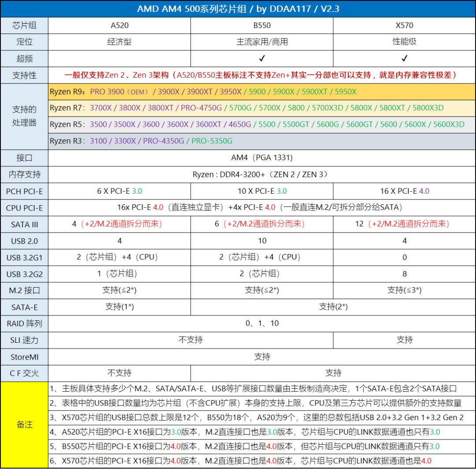The width and height of the screenshot is (476, 469).
Task: Click note 6 about X570芯片组的PCI-E X16接口
Action: pos(262,461)
